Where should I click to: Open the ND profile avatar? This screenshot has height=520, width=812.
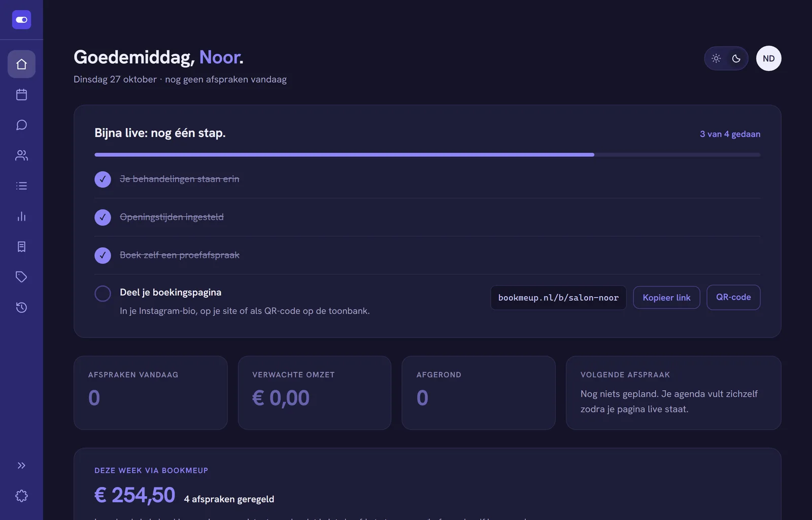click(x=769, y=58)
